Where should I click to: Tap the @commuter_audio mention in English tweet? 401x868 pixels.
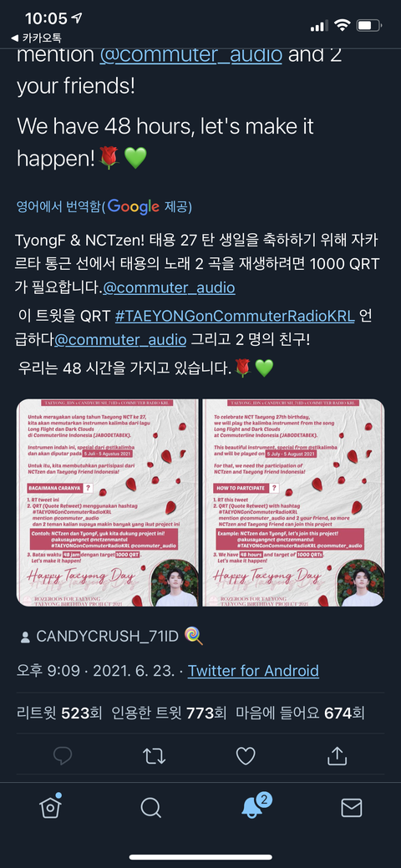191,54
